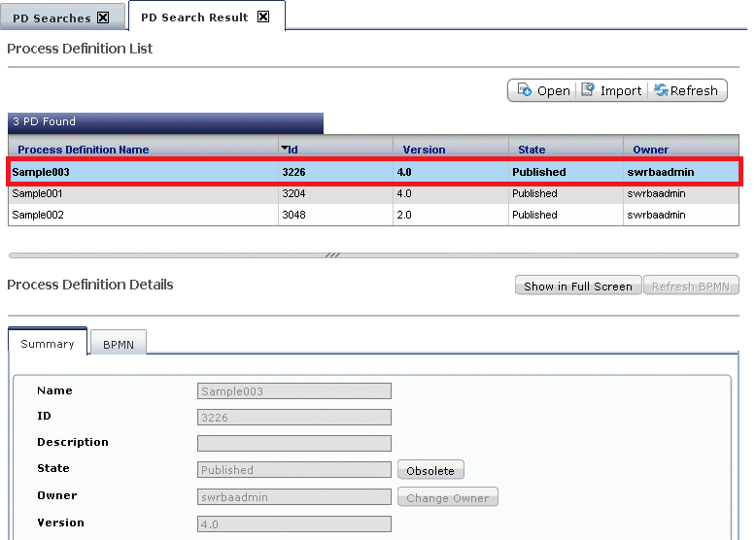Click the ID field showing 3226

[x=294, y=417]
